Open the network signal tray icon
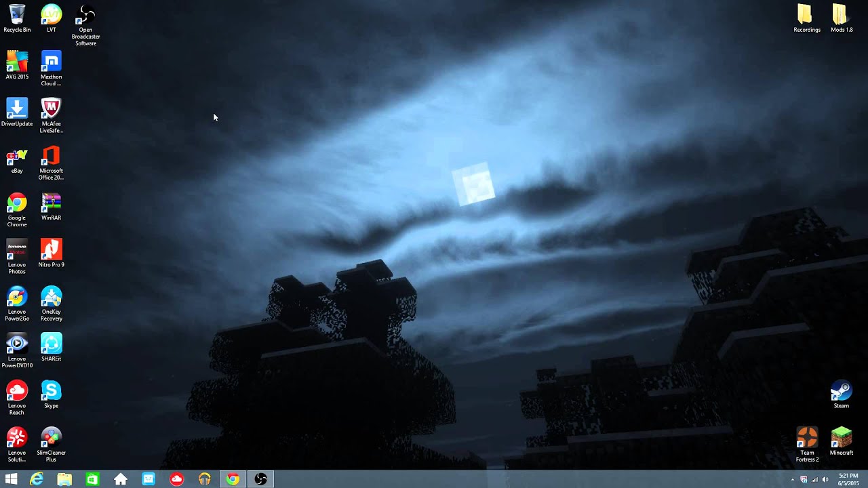The image size is (868, 488). pyautogui.click(x=814, y=480)
